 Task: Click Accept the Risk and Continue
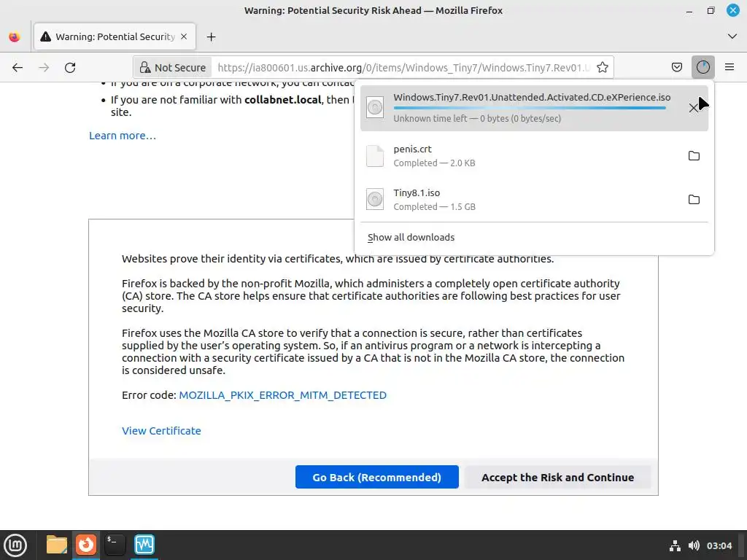pos(557,477)
